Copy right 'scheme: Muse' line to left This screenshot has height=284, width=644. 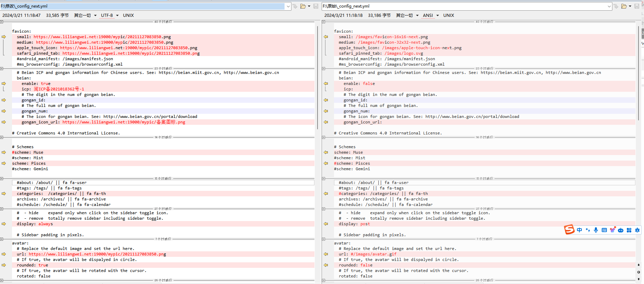[x=326, y=152]
